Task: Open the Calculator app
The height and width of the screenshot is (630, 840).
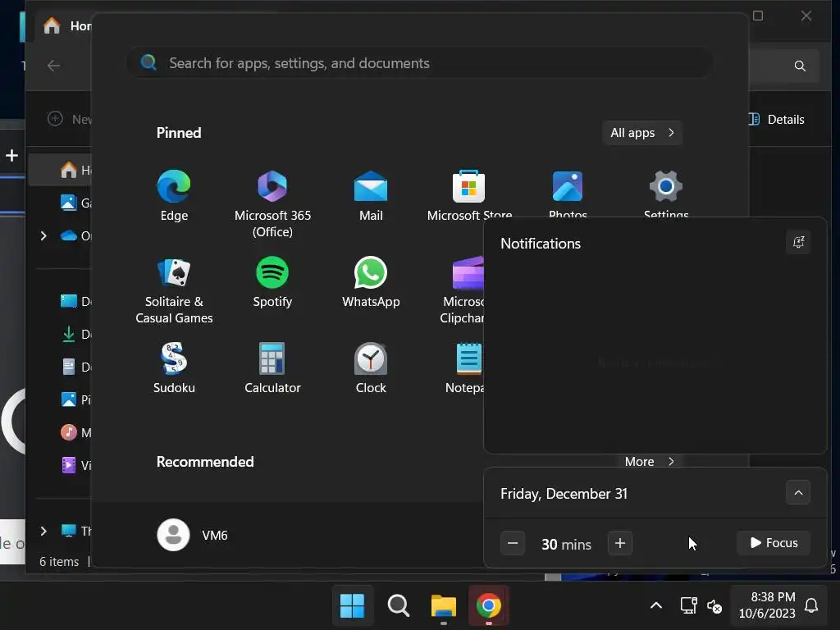Action: click(x=272, y=367)
